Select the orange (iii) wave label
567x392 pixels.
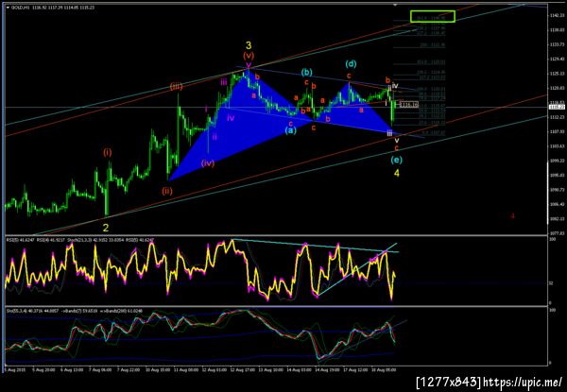[176, 86]
